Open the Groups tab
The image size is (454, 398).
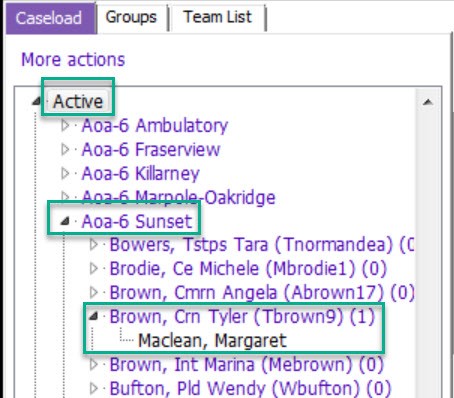pyautogui.click(x=131, y=17)
